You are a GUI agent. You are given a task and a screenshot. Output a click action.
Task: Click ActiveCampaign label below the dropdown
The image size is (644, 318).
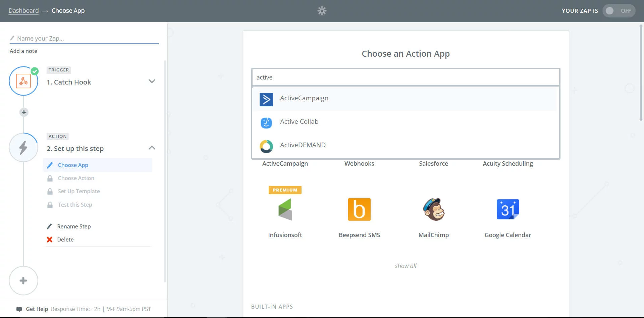285,164
